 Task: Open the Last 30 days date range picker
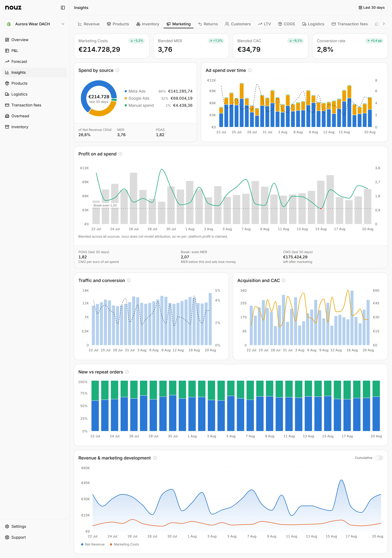click(x=371, y=7)
